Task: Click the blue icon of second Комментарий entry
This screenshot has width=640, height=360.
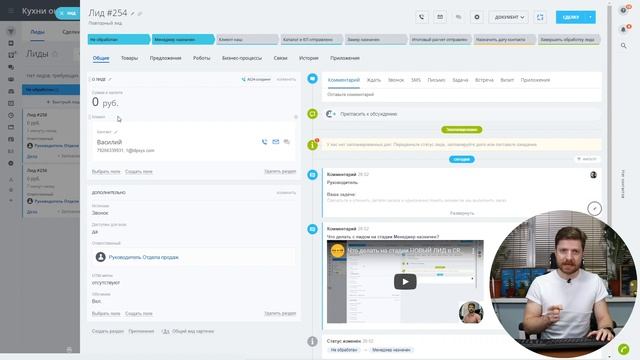Action: (313, 229)
